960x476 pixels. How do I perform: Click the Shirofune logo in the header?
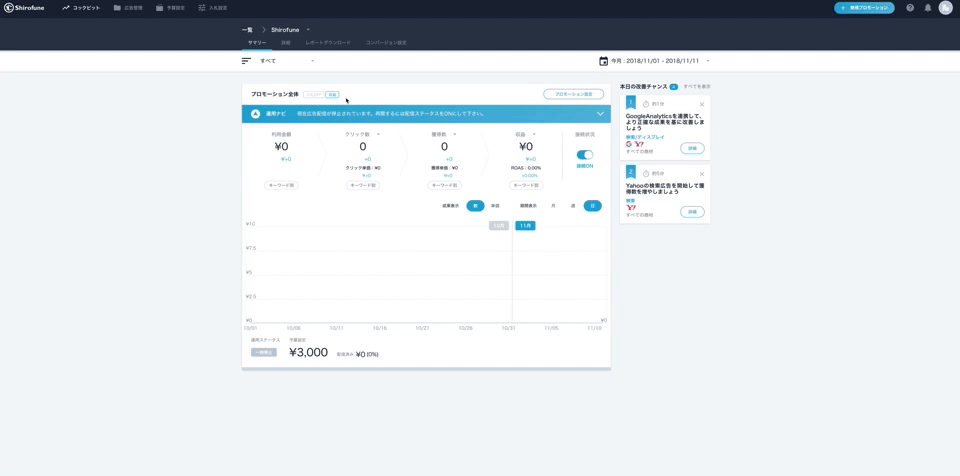24,8
